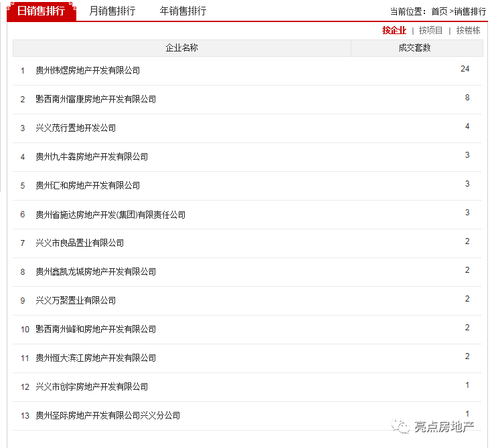Click sales count 1 for 兴义市创宇
The width and height of the screenshot is (490, 448).
tap(467, 385)
